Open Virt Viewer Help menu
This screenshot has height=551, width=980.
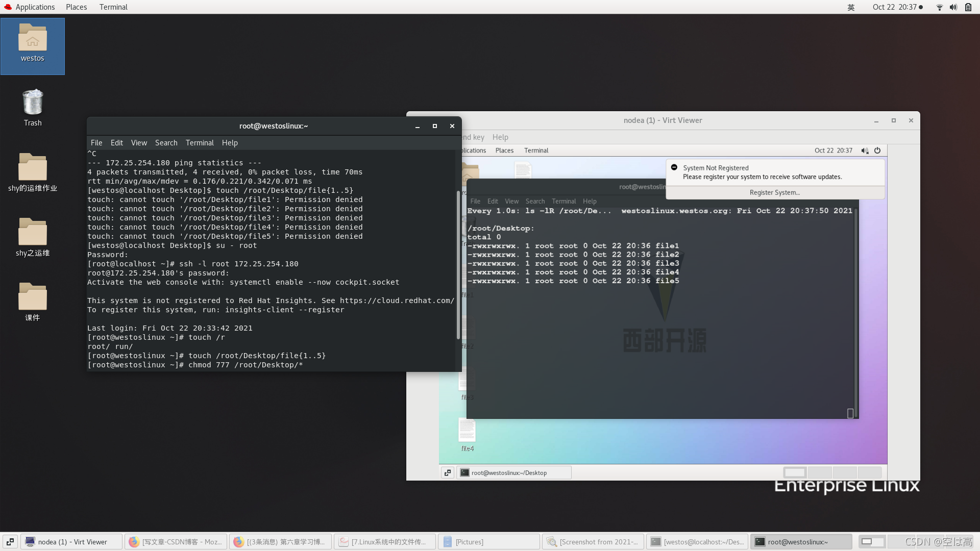pos(500,137)
